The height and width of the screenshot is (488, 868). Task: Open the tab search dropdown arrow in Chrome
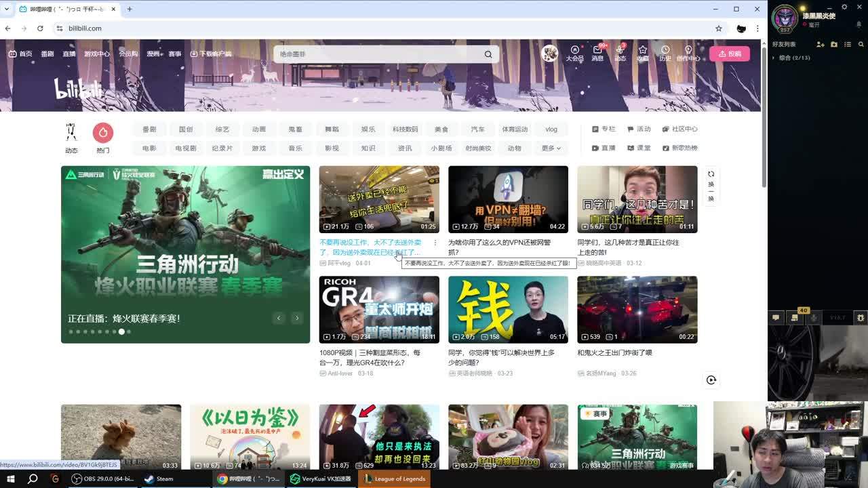[7, 9]
